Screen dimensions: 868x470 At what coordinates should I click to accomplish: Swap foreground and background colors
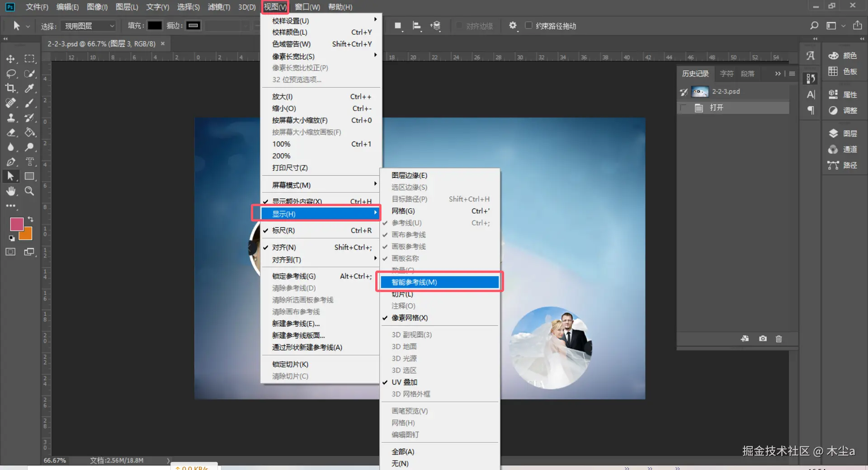point(30,219)
